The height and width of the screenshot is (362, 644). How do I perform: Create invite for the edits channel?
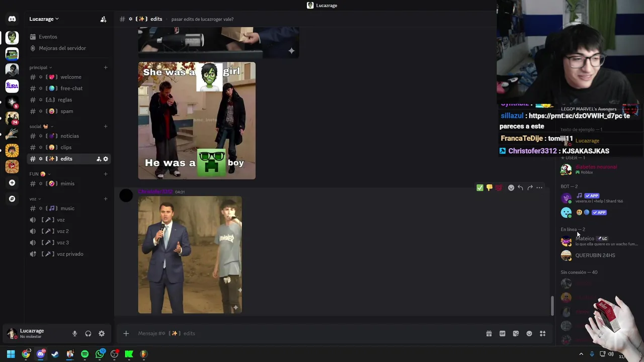point(99,159)
